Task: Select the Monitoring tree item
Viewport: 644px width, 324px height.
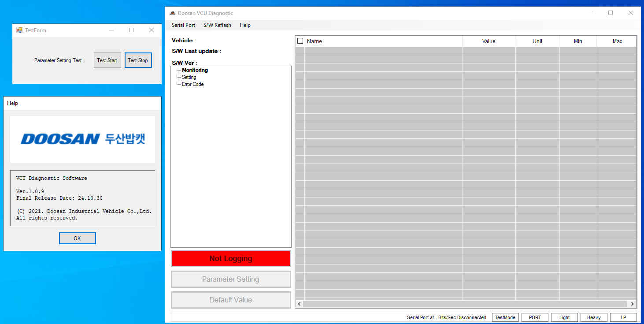Action: [195, 70]
